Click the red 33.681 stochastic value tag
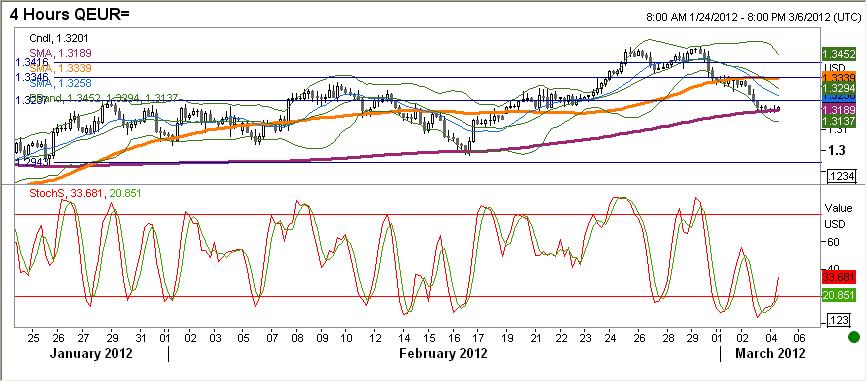 point(839,276)
